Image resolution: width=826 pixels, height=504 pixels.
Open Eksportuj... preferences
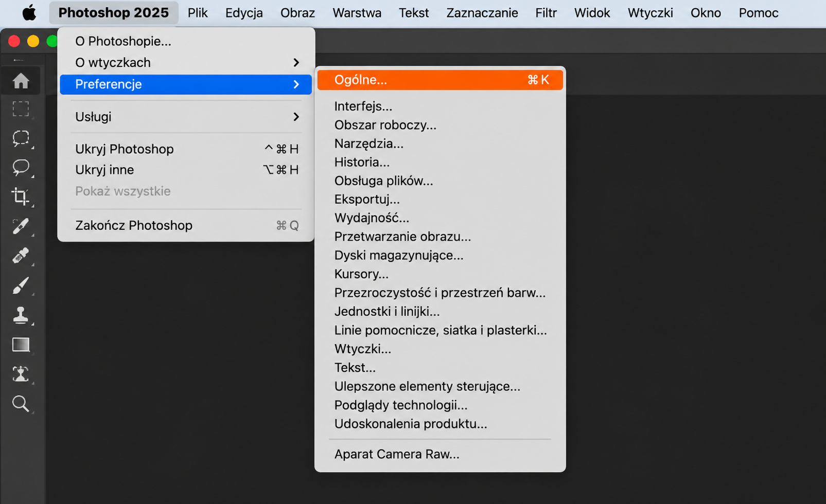click(440, 199)
